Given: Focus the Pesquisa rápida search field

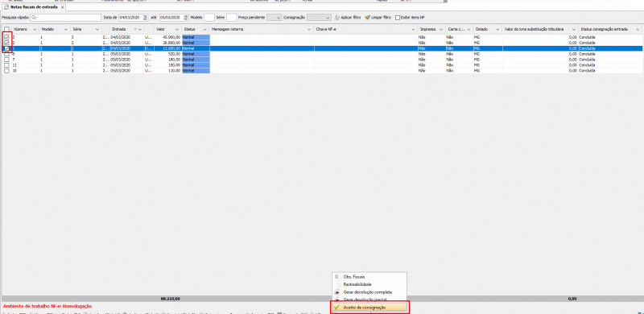Looking at the screenshot, I should click(66, 17).
